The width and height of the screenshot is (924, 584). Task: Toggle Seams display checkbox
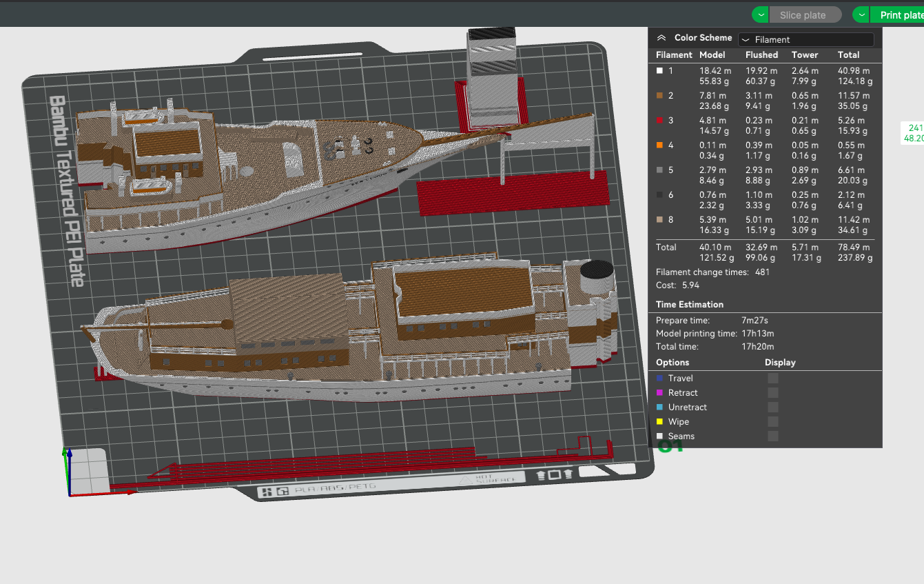[x=773, y=436]
